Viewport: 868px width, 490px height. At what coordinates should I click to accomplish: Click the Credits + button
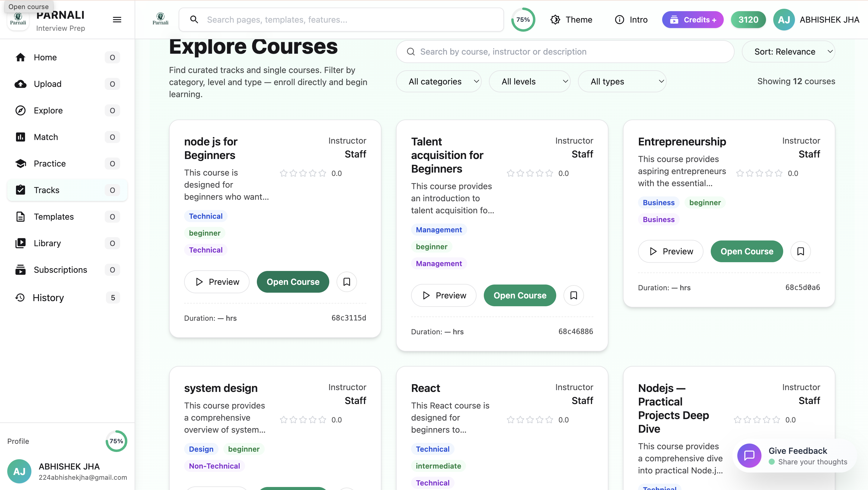coord(693,20)
